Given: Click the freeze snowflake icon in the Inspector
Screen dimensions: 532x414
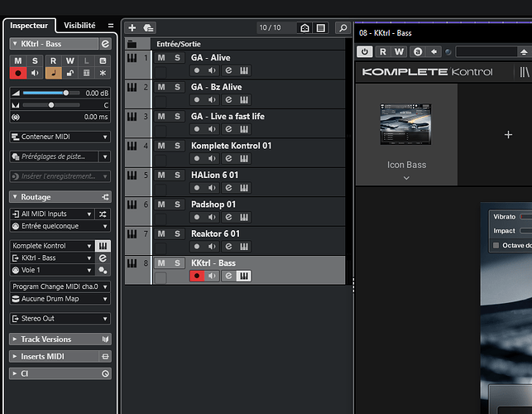Looking at the screenshot, I should (103, 73).
